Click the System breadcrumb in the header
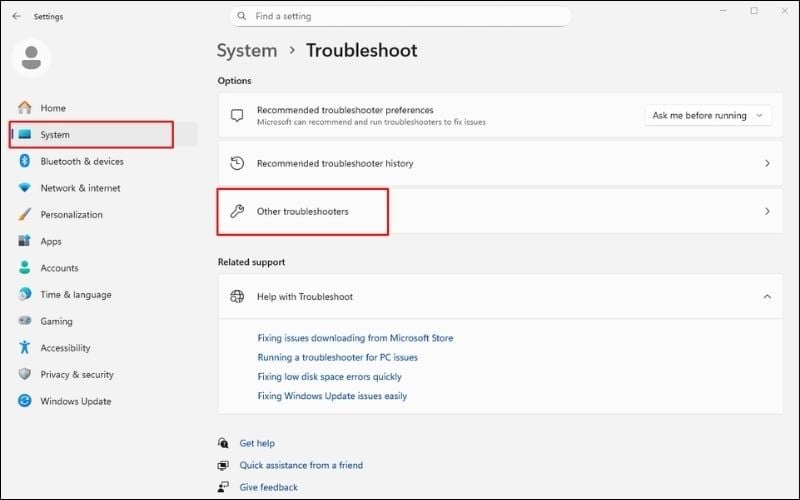The image size is (800, 500). pos(247,50)
